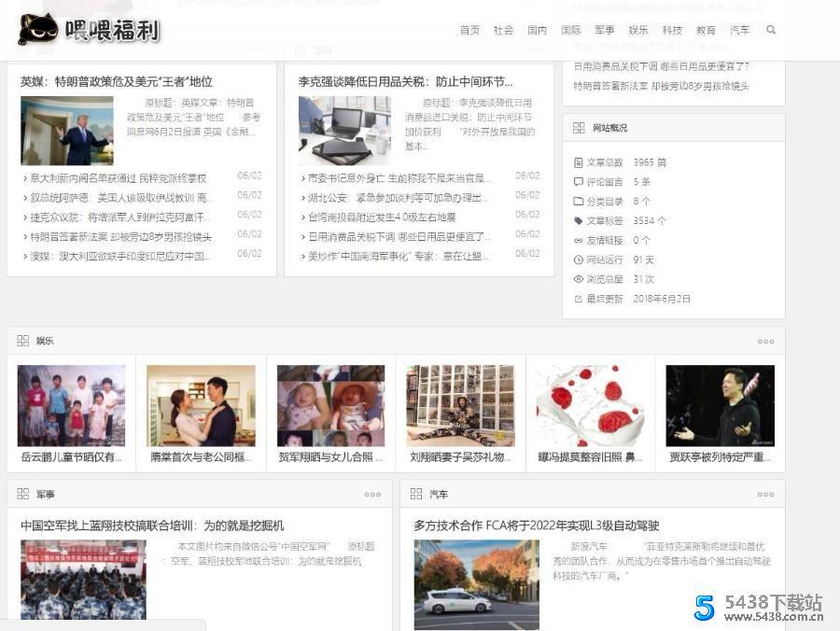Open the 英媒 特朗普政策 headline article
This screenshot has height=631, width=840.
click(117, 81)
